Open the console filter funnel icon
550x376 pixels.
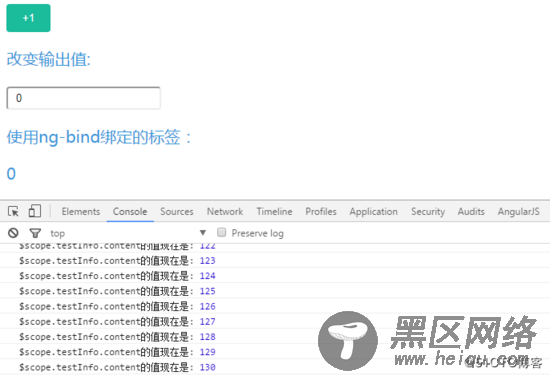point(35,233)
